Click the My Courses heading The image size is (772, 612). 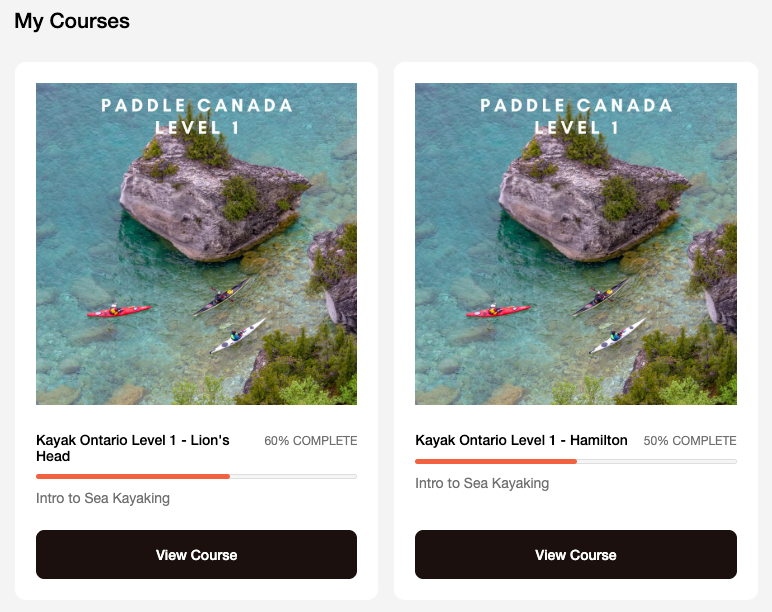72,20
